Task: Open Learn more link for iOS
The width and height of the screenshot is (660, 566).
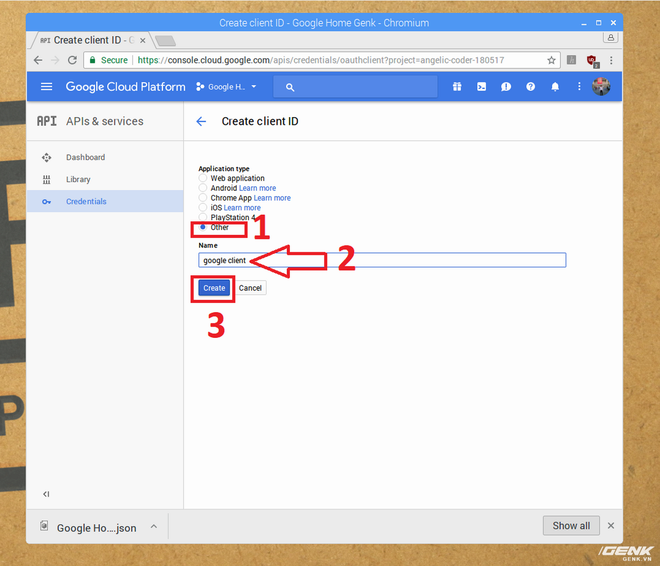Action: (242, 207)
